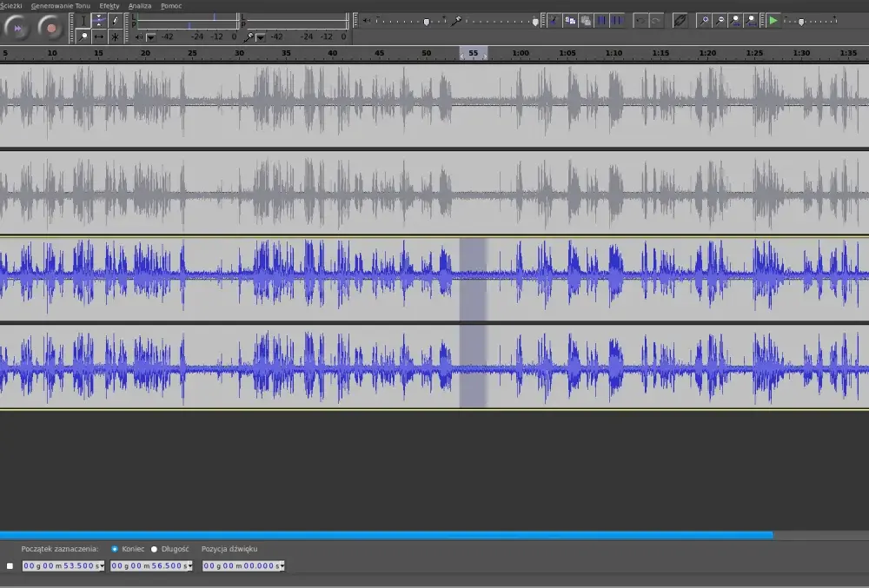The image size is (869, 588).
Task: Click the playback speed slider handle
Action: (x=801, y=22)
